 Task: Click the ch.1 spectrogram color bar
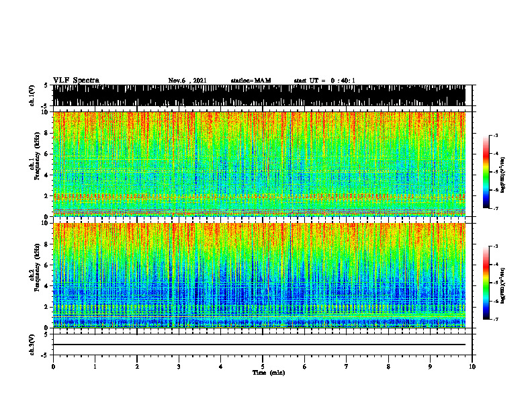tap(486, 172)
